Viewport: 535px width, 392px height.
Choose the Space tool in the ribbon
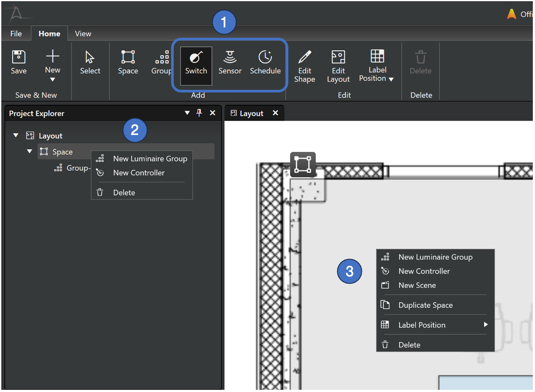click(128, 63)
